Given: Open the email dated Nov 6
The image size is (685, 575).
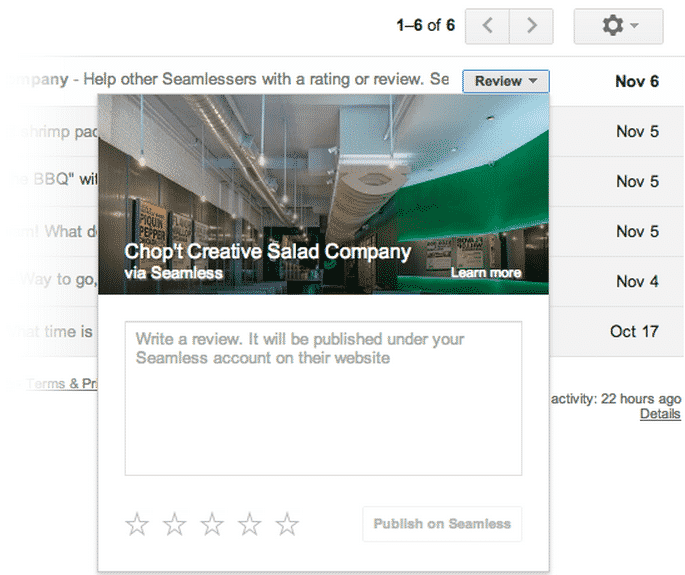Looking at the screenshot, I should [636, 81].
